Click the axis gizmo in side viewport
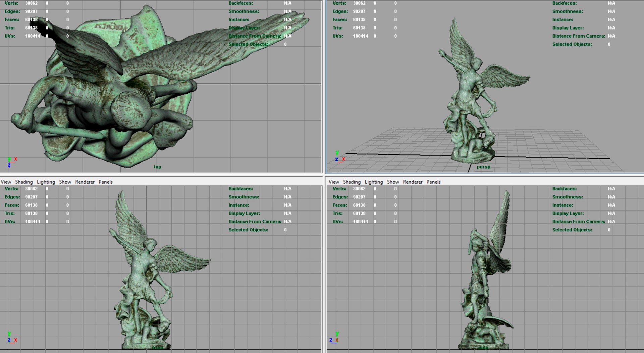Image resolution: width=644 pixels, height=353 pixels. coord(334,337)
